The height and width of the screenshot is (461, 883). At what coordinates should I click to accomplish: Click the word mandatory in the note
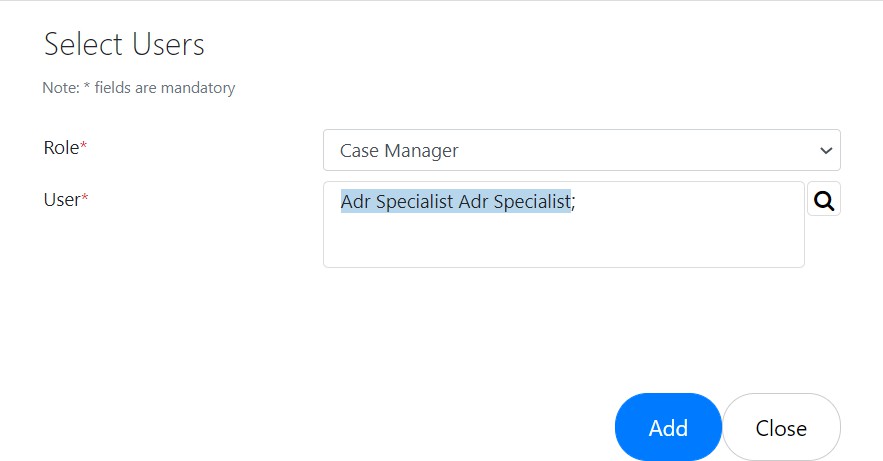pos(198,88)
